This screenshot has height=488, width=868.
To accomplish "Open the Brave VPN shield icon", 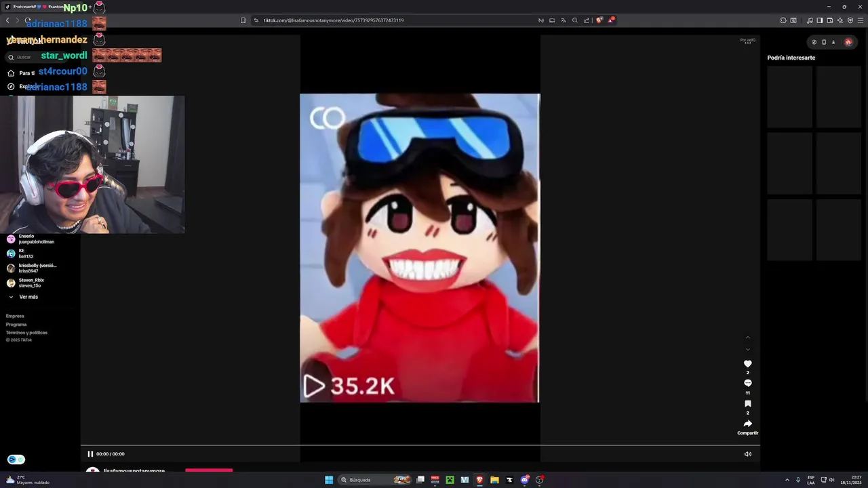I will 849,20.
